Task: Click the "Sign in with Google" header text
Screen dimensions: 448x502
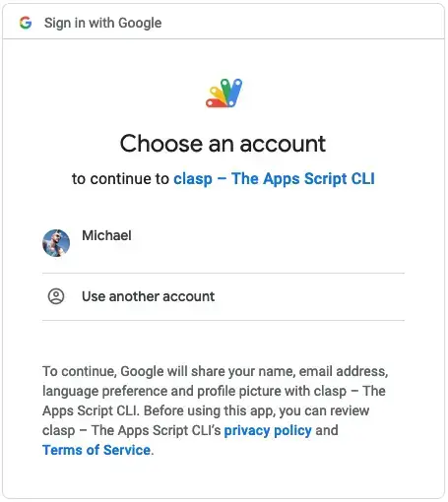Action: (x=102, y=23)
